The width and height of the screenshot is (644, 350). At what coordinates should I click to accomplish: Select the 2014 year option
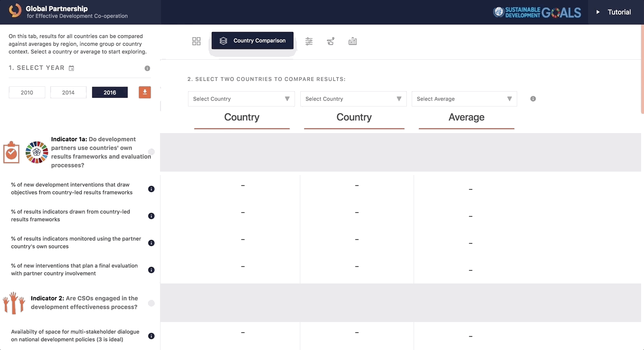point(68,92)
